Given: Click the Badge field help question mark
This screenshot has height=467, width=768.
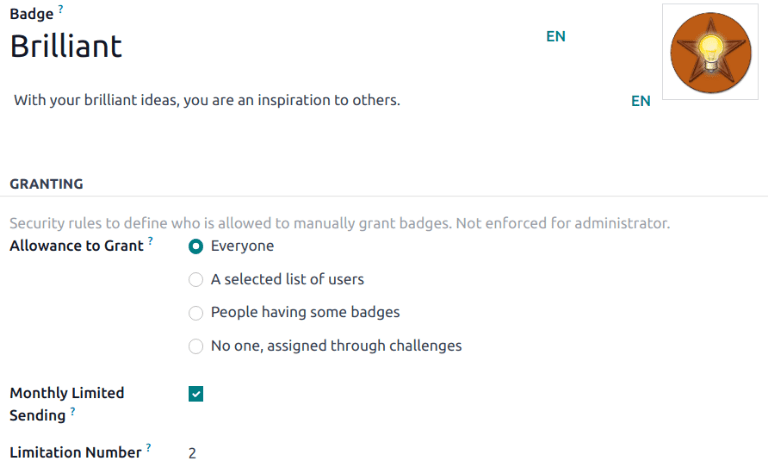Looking at the screenshot, I should tap(60, 9).
